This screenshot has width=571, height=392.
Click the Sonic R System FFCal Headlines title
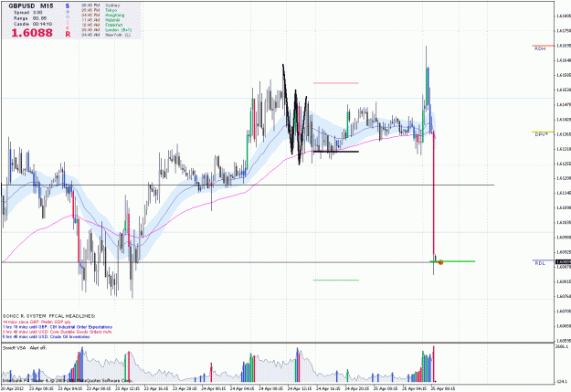48,316
